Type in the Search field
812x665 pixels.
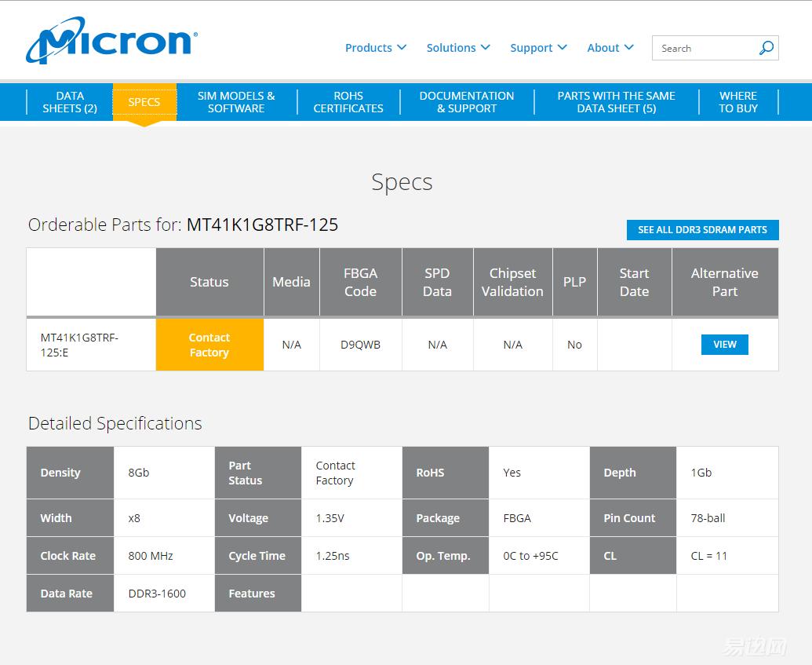click(x=704, y=48)
